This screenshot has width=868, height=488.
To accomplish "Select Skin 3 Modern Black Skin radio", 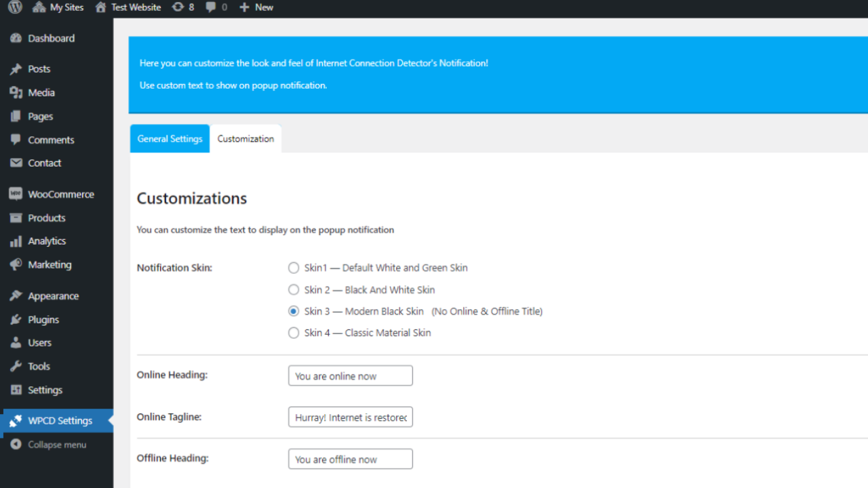I will (x=294, y=312).
